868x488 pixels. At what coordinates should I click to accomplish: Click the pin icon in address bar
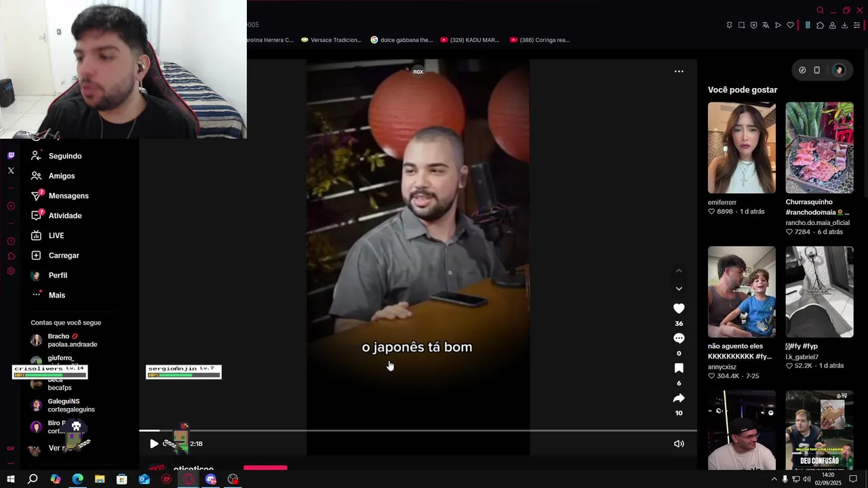click(729, 25)
